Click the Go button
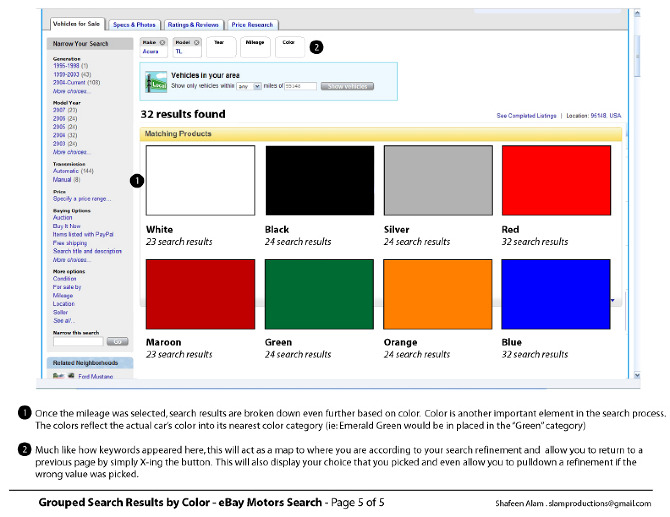Viewport: 670px width, 517px height. pos(118,341)
